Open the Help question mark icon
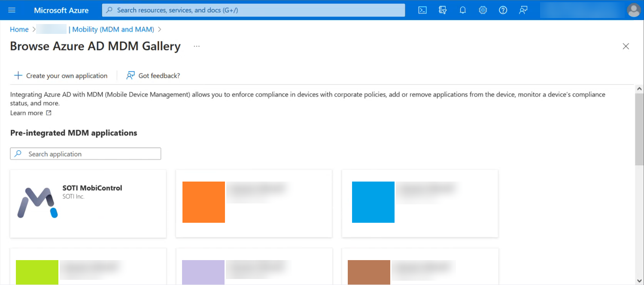Screen dimensions: 644x285 (503, 10)
